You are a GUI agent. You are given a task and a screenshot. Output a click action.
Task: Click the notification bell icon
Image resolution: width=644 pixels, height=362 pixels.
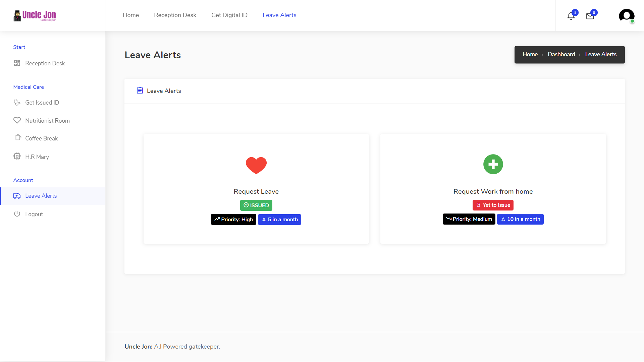click(571, 16)
